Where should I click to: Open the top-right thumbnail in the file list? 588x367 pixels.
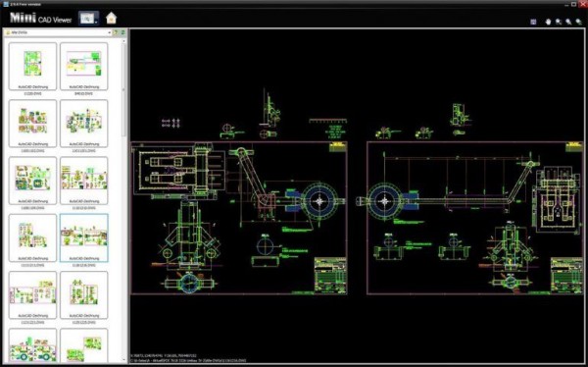click(84, 66)
